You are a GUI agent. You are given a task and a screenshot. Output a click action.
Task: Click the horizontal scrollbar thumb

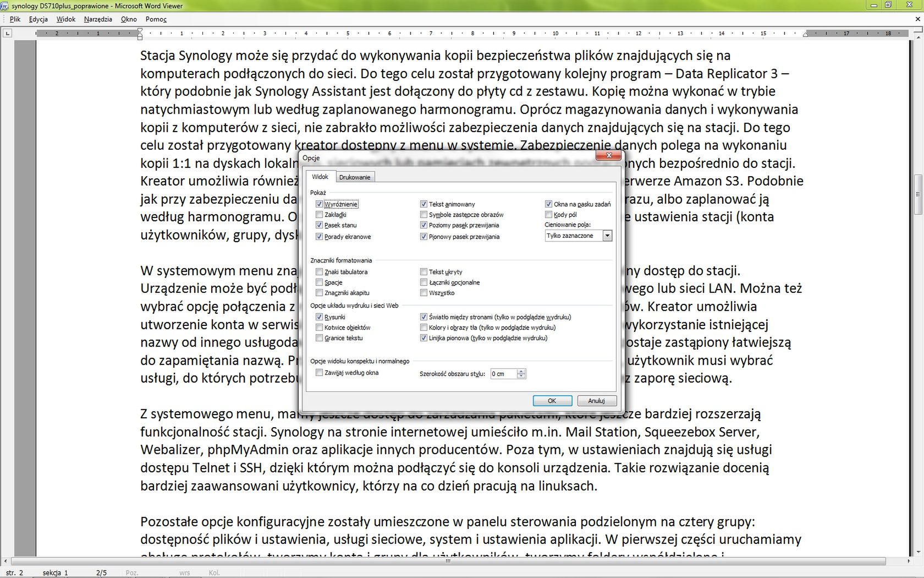click(448, 561)
